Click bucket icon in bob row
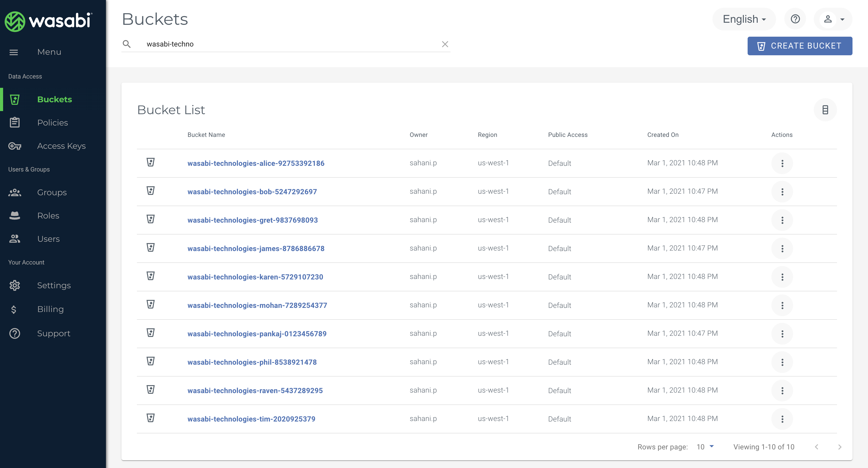Image resolution: width=868 pixels, height=468 pixels. (x=151, y=190)
